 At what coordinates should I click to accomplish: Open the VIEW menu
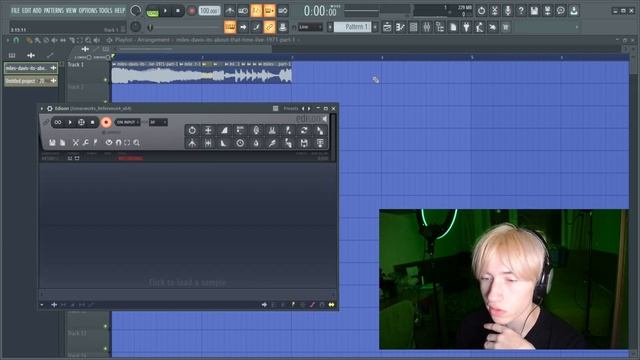71,10
